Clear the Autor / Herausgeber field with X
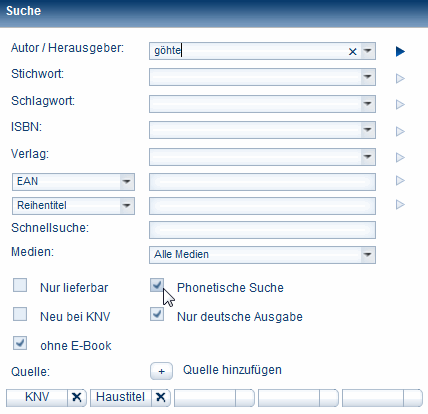The image size is (428, 414). (353, 52)
